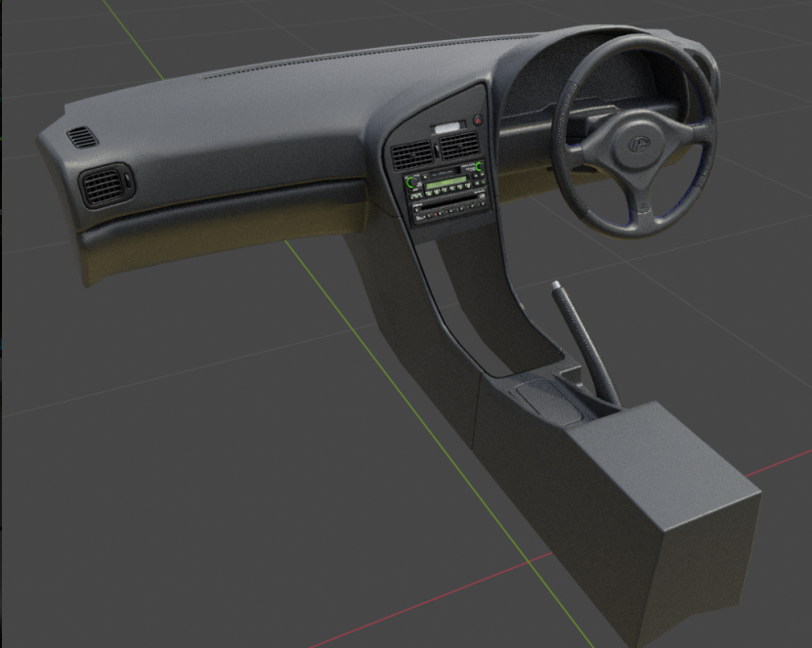Click the handbrake lever in viewport

tap(584, 342)
